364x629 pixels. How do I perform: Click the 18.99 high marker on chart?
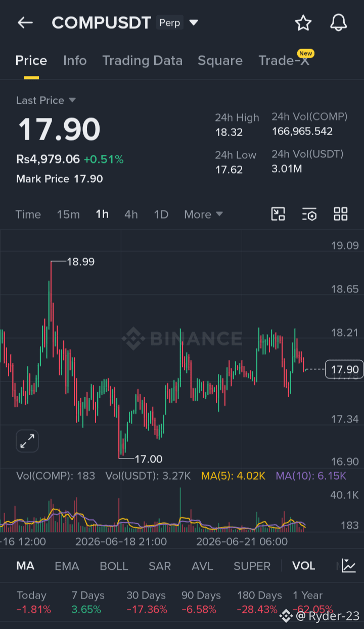(x=81, y=262)
